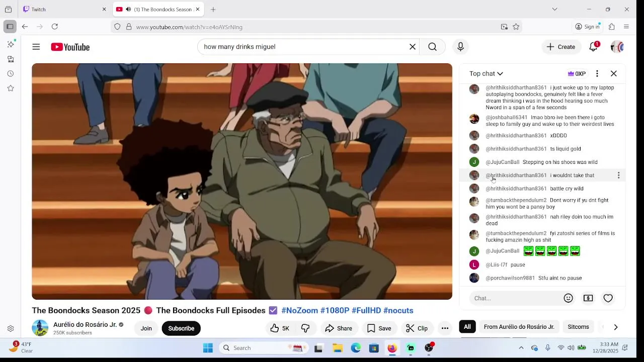The width and height of the screenshot is (644, 362).
Task: Open the sidebar AI chatbot sparkle icon
Action: point(11,44)
